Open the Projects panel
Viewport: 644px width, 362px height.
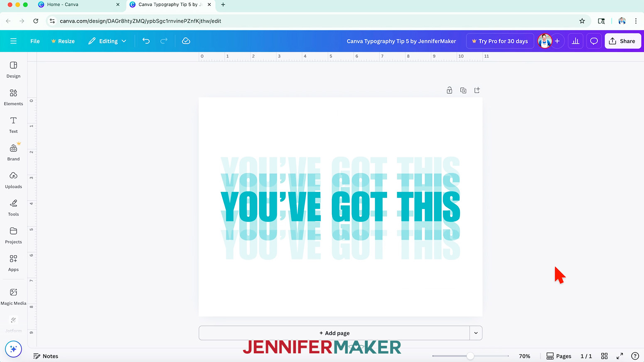pyautogui.click(x=13, y=235)
